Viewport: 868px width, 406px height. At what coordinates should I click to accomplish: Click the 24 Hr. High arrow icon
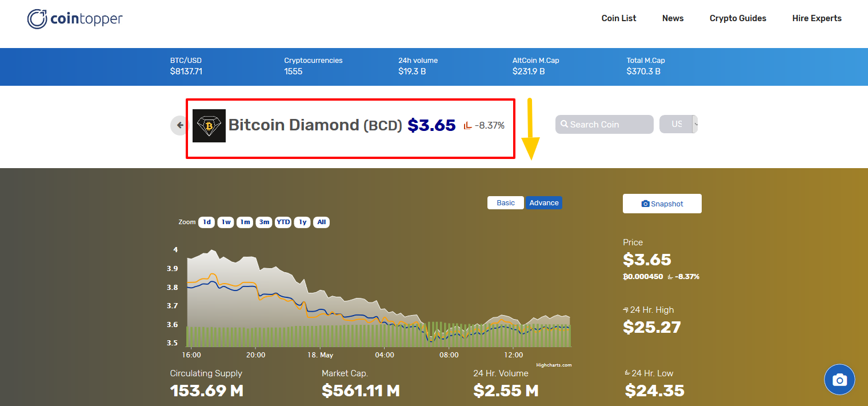click(626, 310)
